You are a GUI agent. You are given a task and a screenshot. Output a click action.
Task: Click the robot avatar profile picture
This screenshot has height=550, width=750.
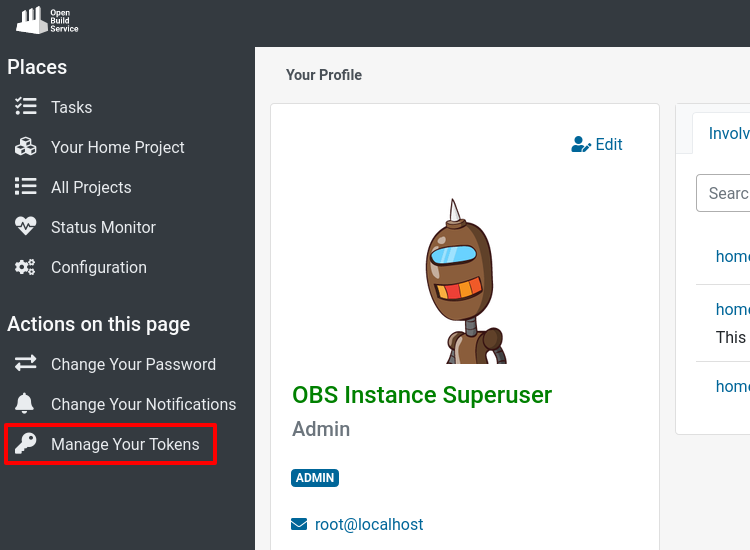(462, 282)
